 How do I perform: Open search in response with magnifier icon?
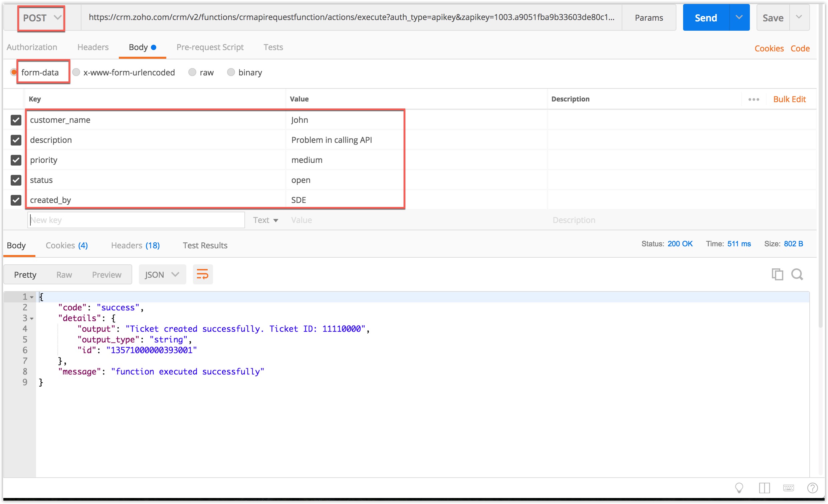click(797, 274)
